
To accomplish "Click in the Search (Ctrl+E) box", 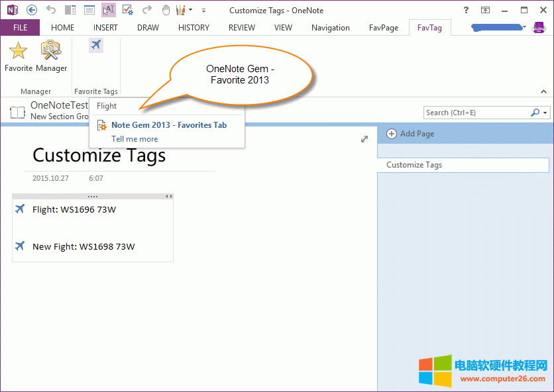I will pos(476,113).
